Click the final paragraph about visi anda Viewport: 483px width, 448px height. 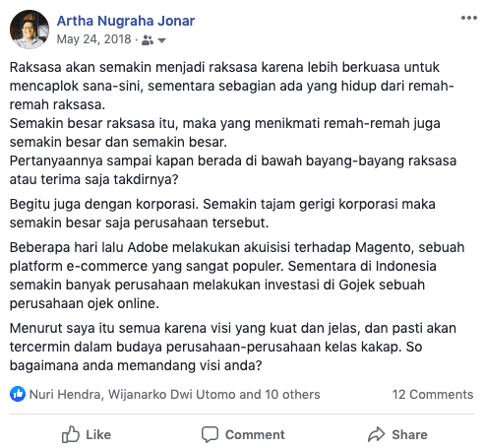[233, 347]
